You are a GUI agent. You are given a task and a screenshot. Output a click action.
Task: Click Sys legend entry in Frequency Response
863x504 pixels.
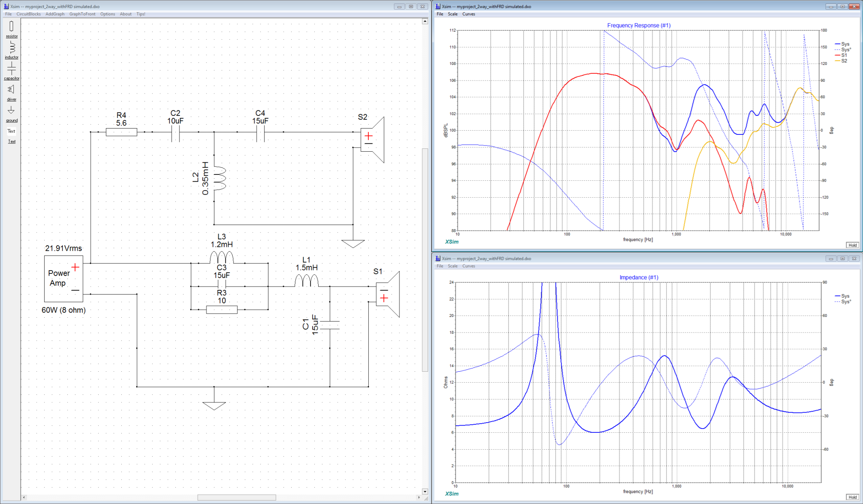click(x=842, y=44)
